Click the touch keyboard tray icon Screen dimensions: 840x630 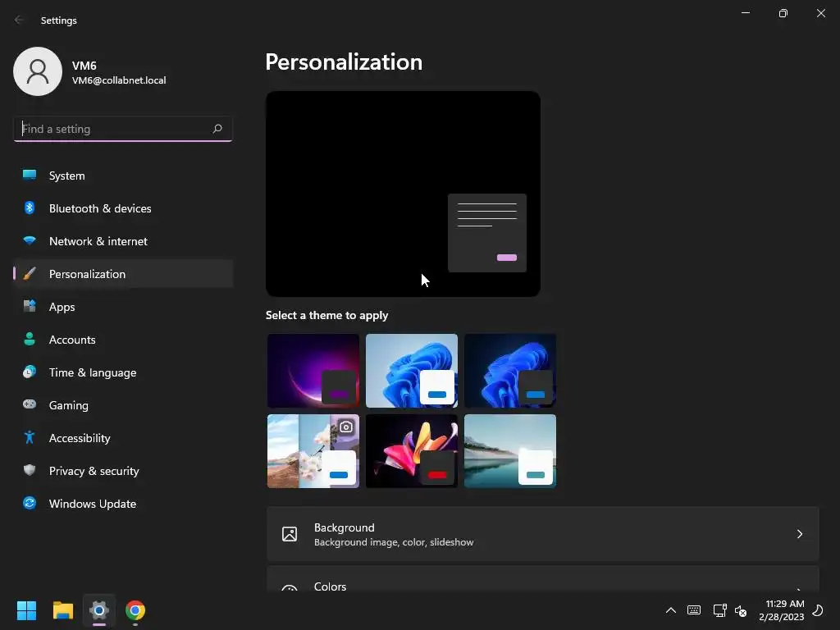click(x=694, y=610)
